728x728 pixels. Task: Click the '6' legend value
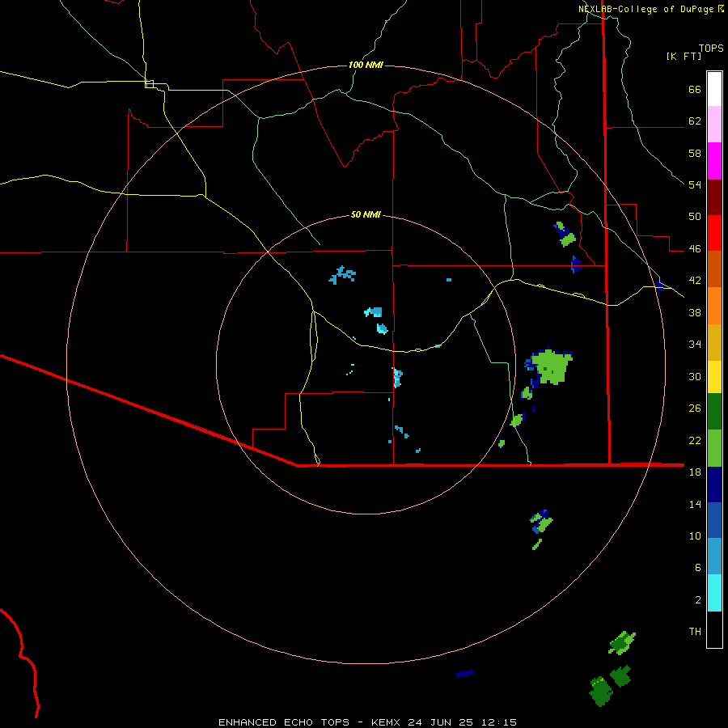[x=698, y=568]
